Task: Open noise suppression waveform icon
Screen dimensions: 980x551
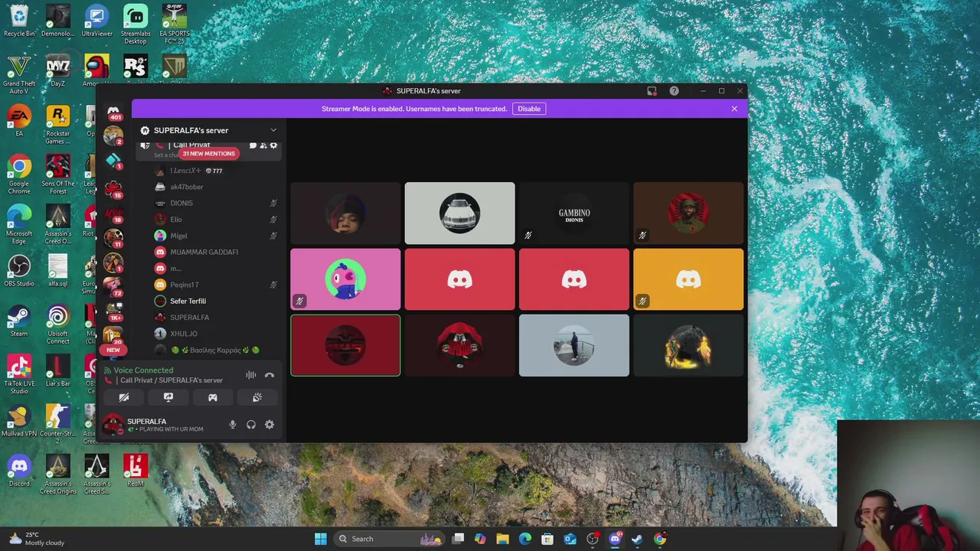Action: tap(250, 375)
